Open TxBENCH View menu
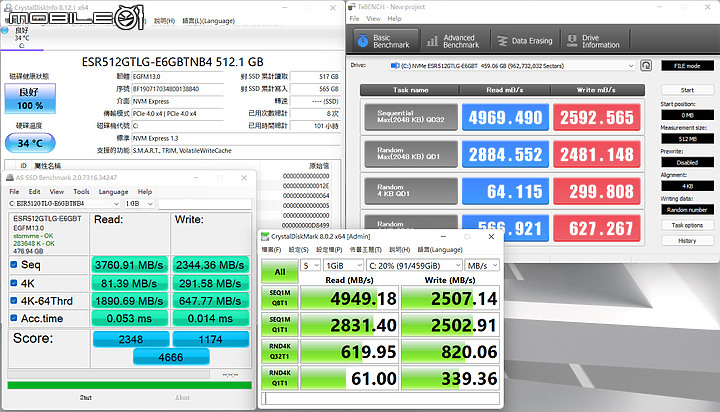The image size is (720, 412). click(x=373, y=19)
